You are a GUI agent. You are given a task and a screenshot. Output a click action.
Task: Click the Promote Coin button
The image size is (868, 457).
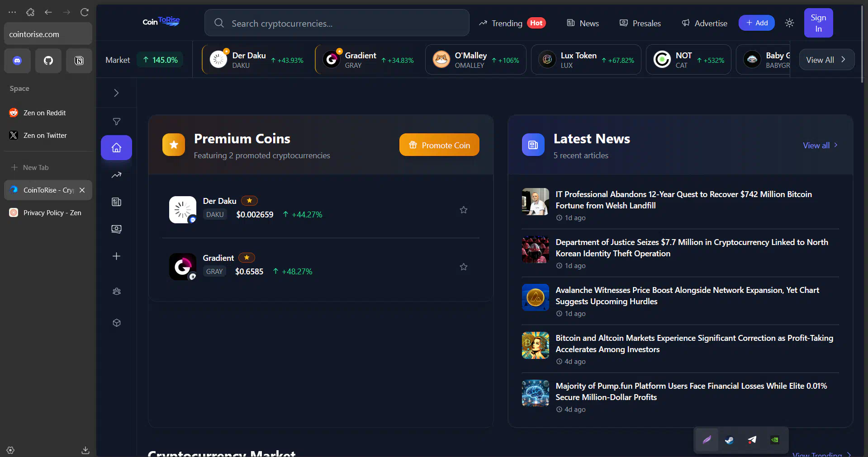coord(439,145)
